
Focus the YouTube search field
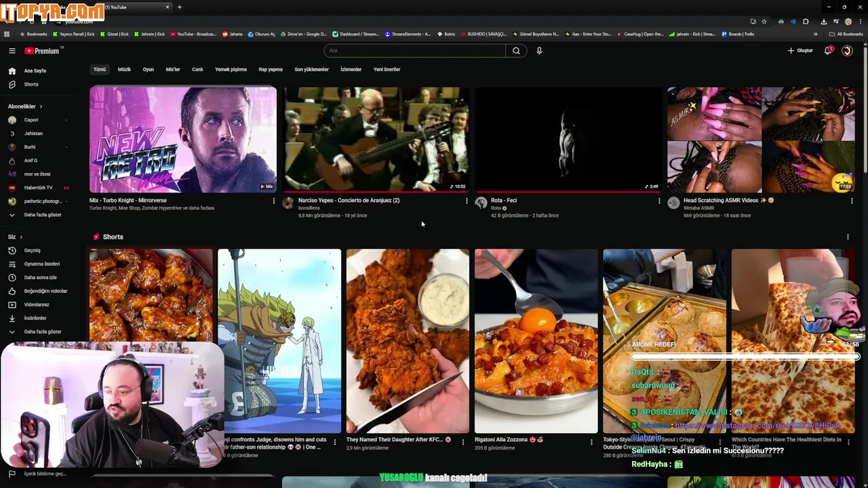tap(414, 51)
